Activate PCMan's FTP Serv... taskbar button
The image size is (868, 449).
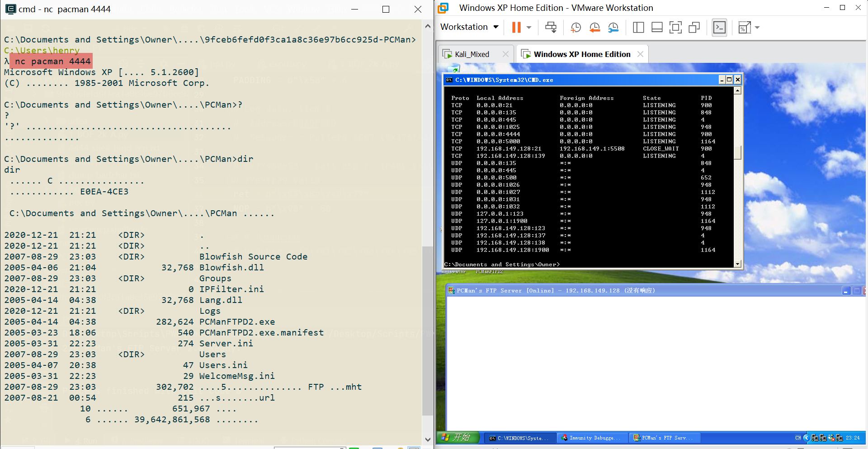(664, 438)
